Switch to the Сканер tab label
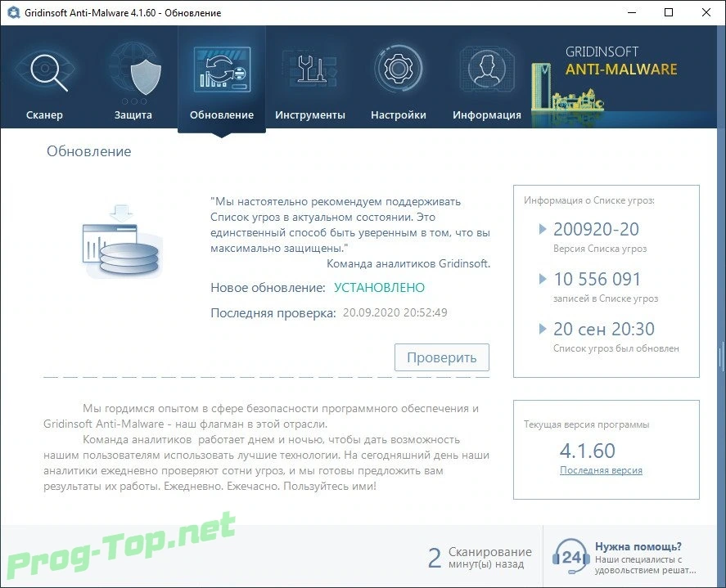The width and height of the screenshot is (726, 588). pos(44,114)
